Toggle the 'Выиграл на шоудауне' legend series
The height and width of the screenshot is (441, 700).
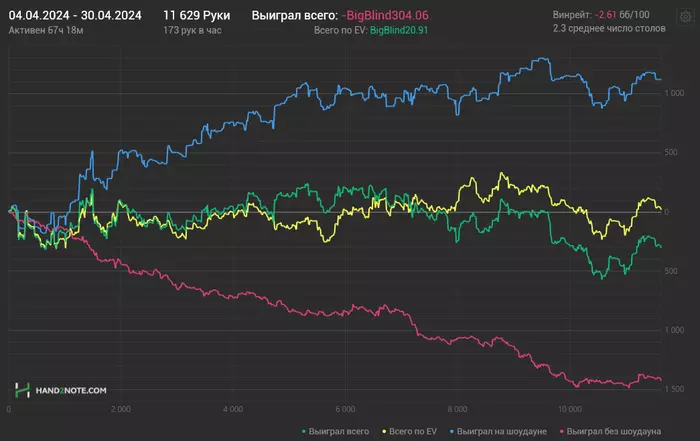[x=498, y=432]
